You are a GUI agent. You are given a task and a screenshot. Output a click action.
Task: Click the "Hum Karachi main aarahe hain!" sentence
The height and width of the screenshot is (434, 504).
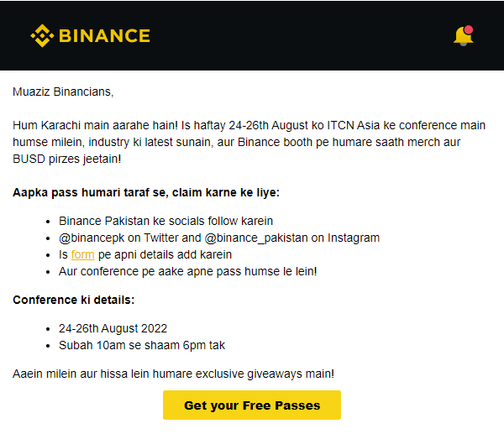point(95,125)
